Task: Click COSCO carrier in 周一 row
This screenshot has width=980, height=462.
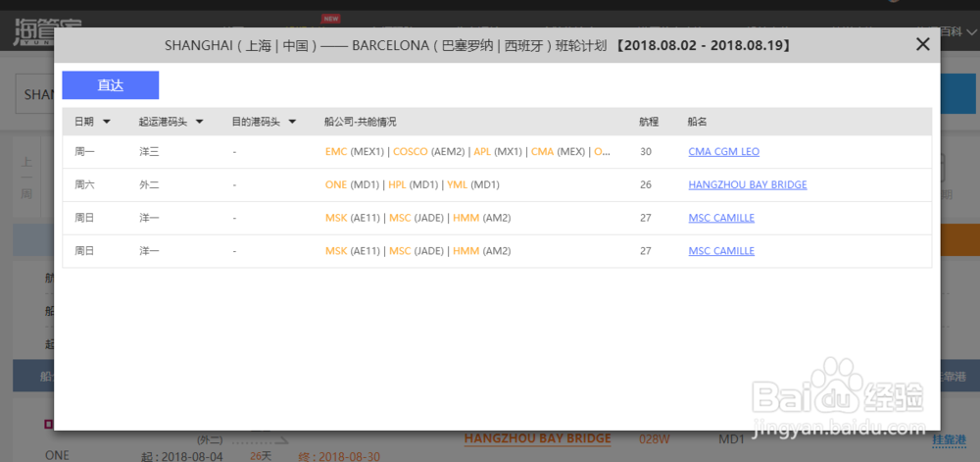Action: click(x=411, y=151)
